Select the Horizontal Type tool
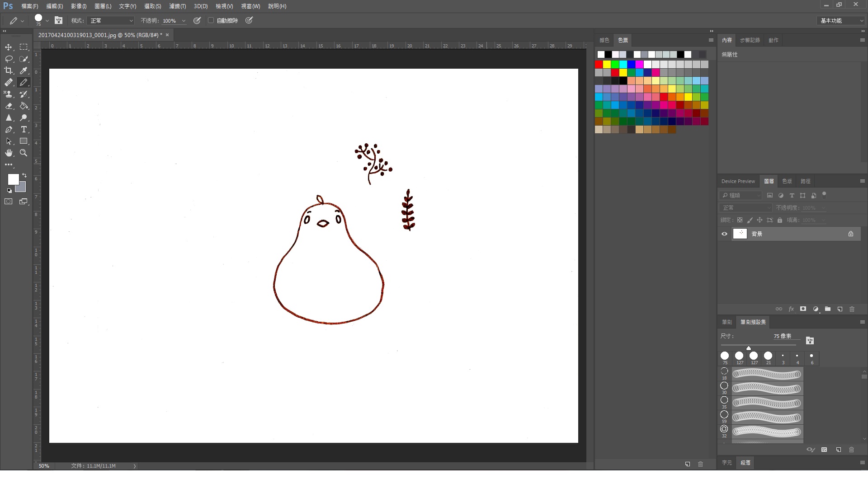The image size is (868, 488). pos(24,129)
